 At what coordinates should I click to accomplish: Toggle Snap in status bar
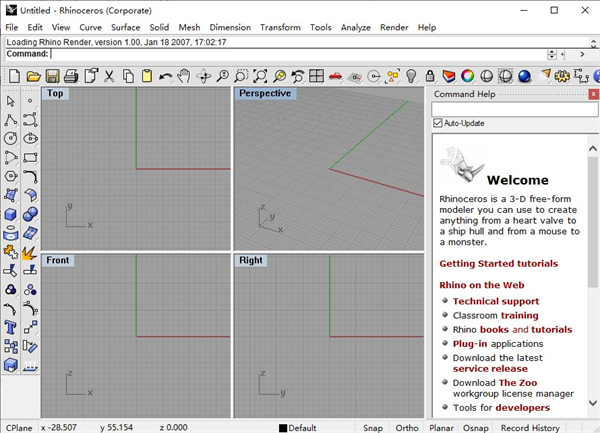point(373,427)
